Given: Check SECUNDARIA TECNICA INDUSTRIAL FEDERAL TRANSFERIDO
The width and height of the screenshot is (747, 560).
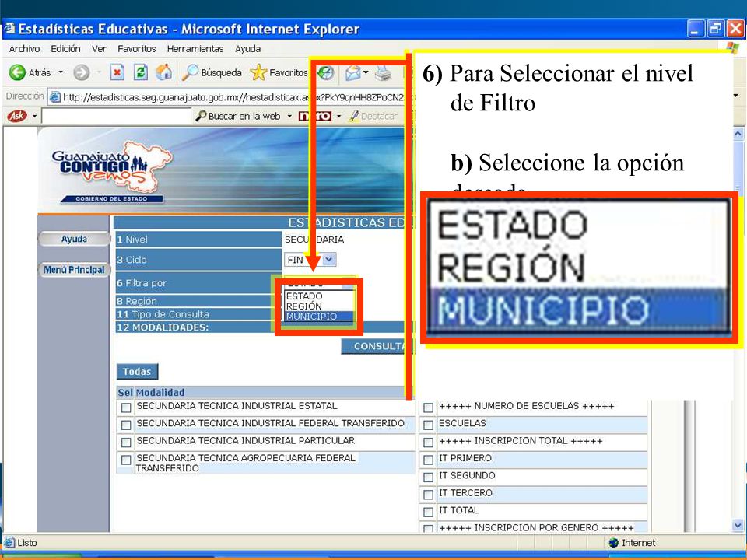Looking at the screenshot, I should [126, 425].
